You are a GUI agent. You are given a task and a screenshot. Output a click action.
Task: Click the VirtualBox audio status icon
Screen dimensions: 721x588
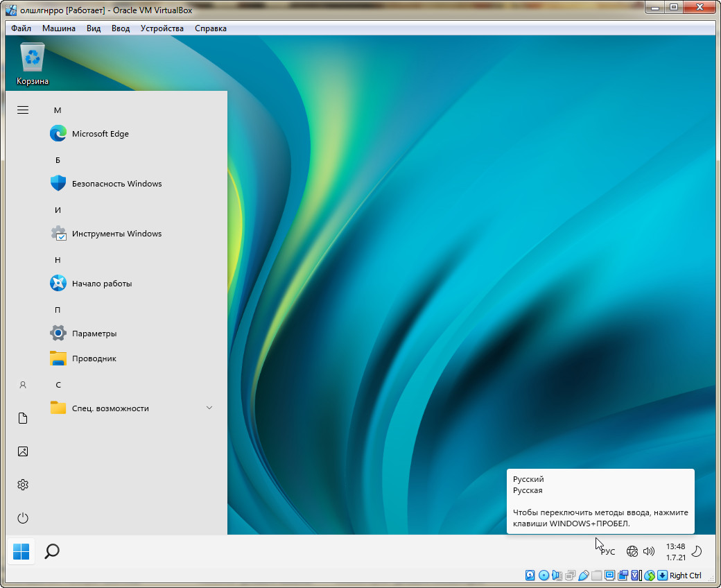pyautogui.click(x=557, y=575)
